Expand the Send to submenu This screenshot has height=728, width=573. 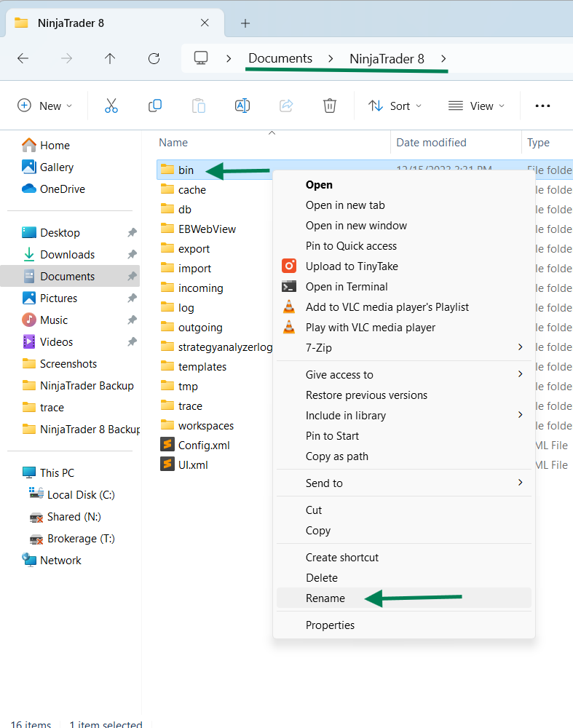(404, 483)
